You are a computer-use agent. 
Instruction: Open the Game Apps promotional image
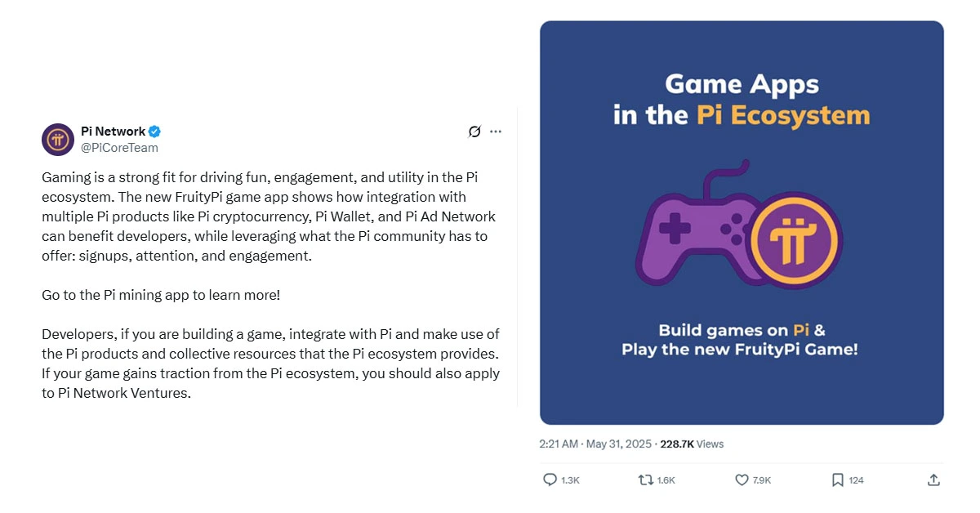pos(742,223)
